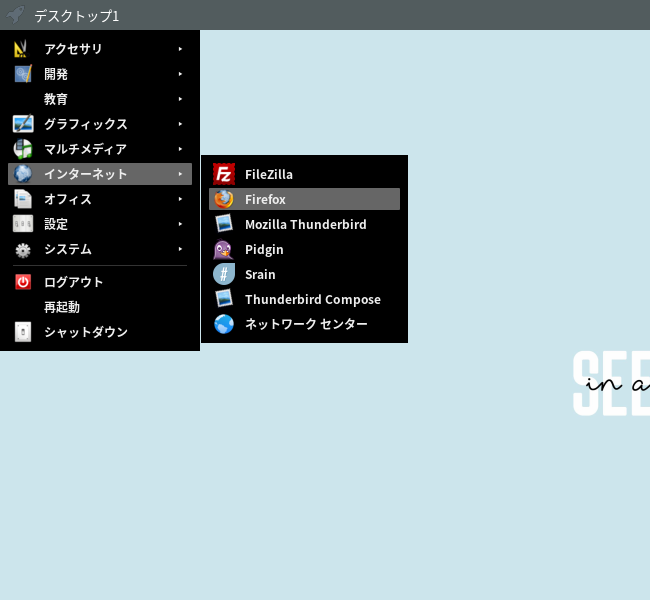Click the ネットワーク センター globe icon
This screenshot has height=600, width=650.
[224, 324]
